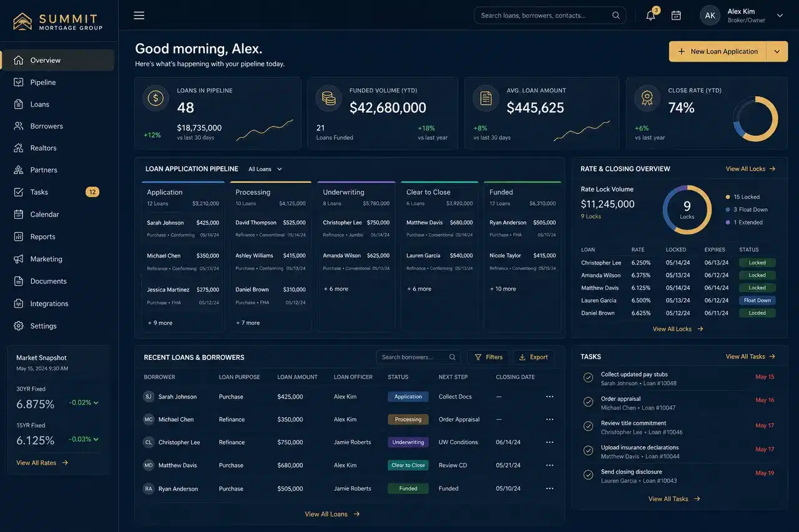Complete the 'Review title commitment' task

[x=588, y=427]
